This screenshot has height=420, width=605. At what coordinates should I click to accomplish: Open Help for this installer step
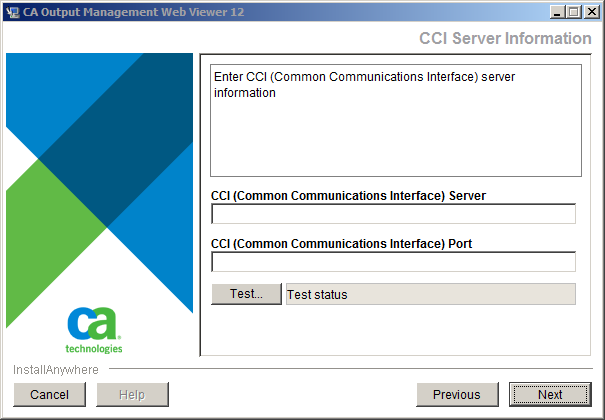coord(132,395)
